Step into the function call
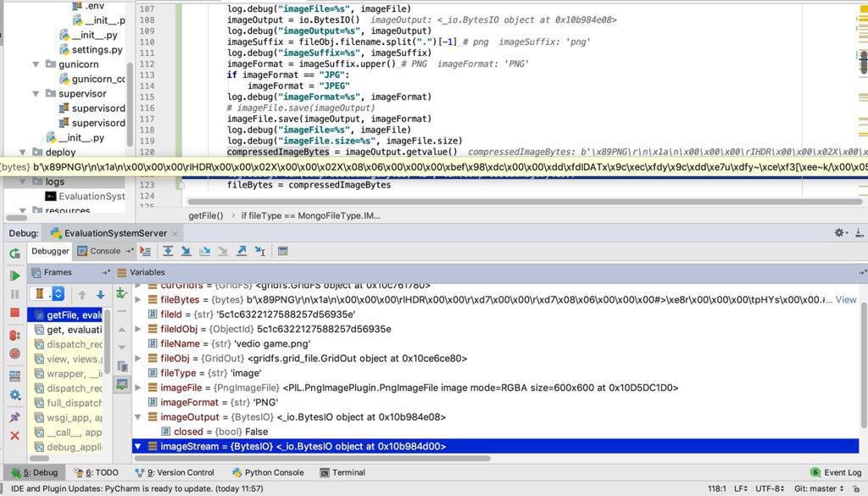 click(186, 251)
